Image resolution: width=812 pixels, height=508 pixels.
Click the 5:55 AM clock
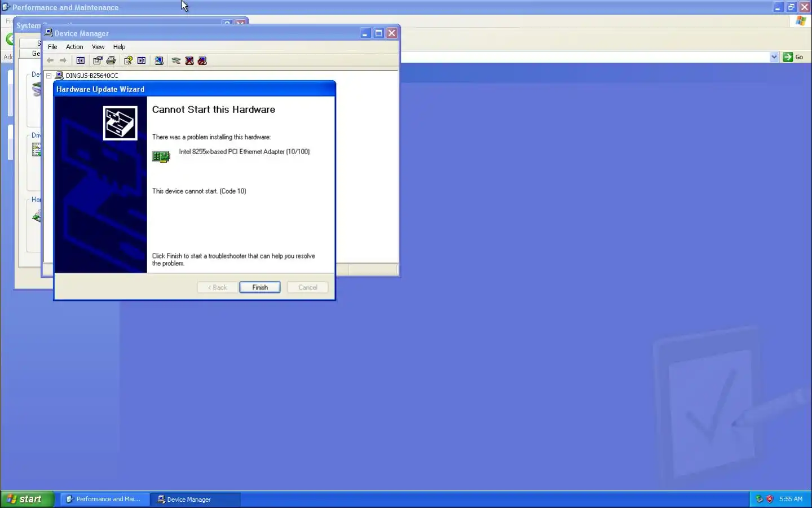[x=791, y=499]
